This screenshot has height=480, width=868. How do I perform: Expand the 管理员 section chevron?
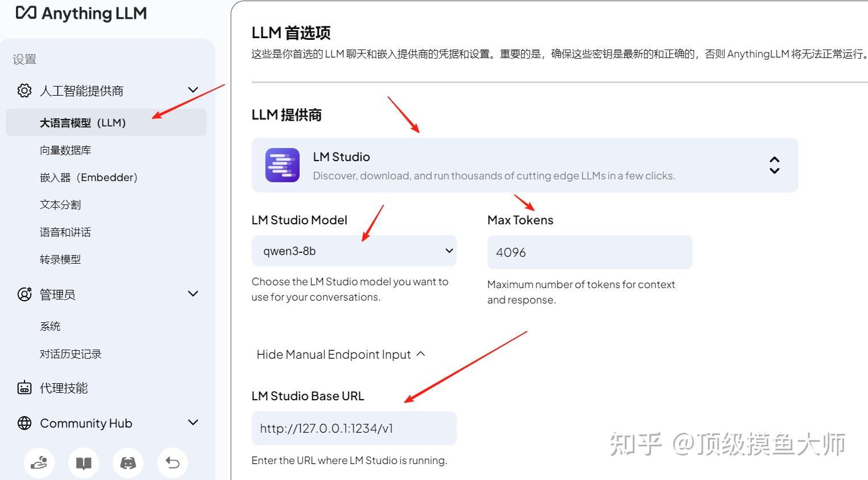pyautogui.click(x=193, y=294)
